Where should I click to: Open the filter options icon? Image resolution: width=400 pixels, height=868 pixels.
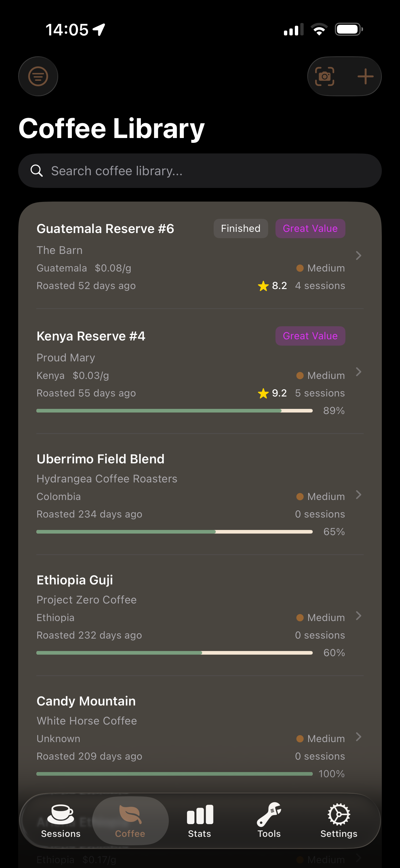pyautogui.click(x=38, y=76)
